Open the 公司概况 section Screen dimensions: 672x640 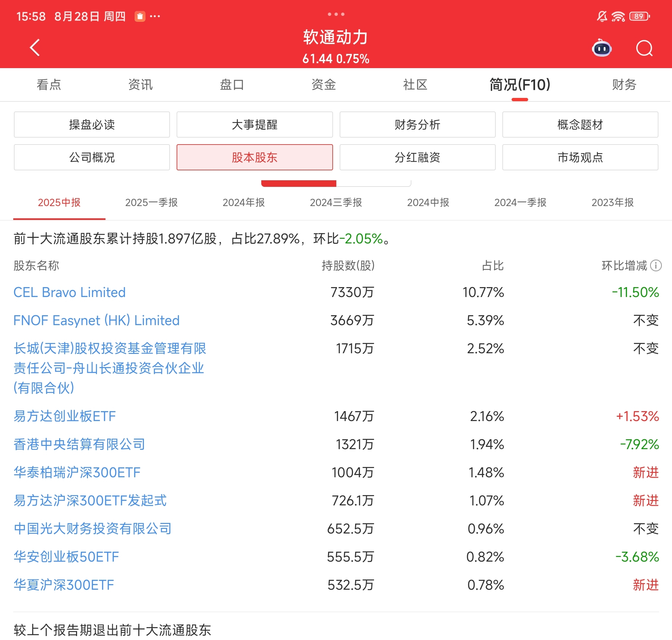click(x=92, y=157)
